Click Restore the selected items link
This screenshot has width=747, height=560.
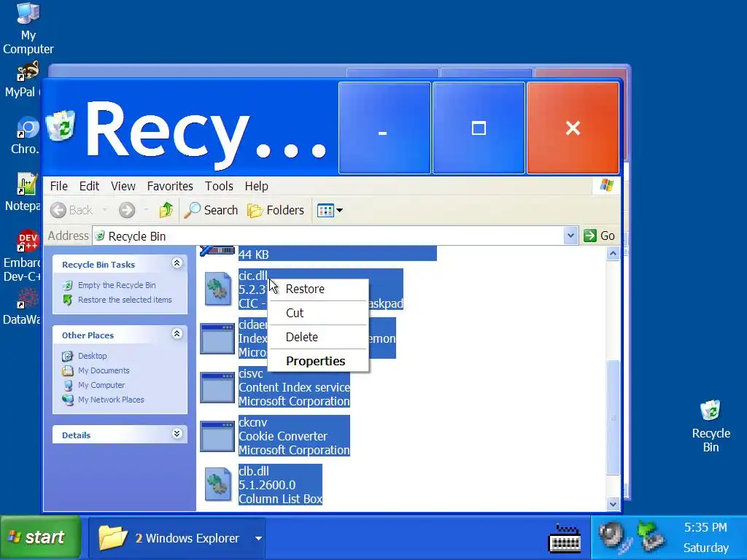pyautogui.click(x=125, y=300)
